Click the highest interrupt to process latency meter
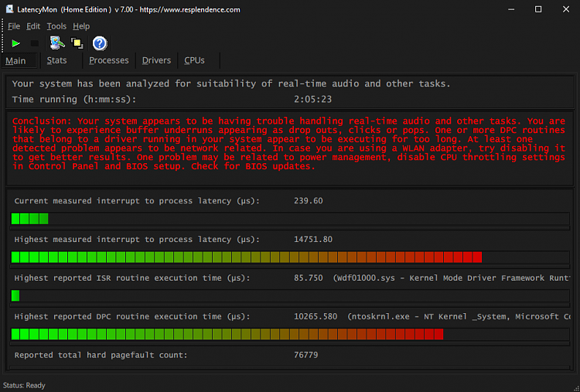Viewport: 580px width, 392px height. pos(290,257)
